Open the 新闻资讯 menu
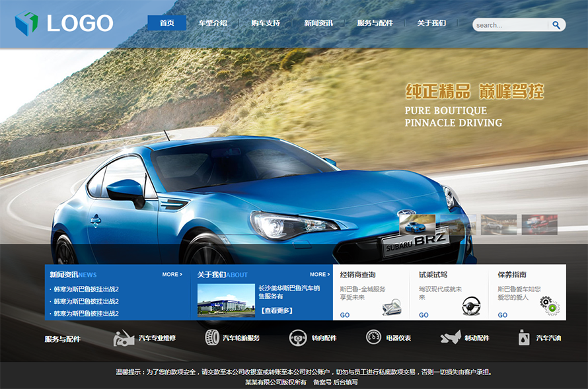 tap(318, 23)
